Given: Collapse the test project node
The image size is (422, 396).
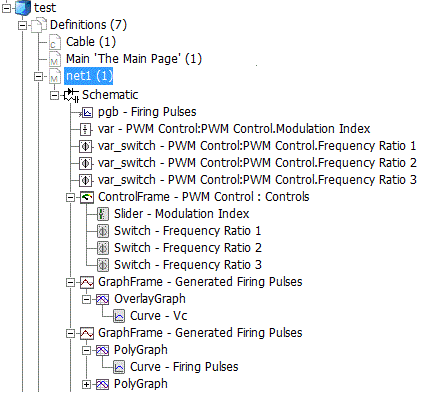Looking at the screenshot, I should 7,8.
